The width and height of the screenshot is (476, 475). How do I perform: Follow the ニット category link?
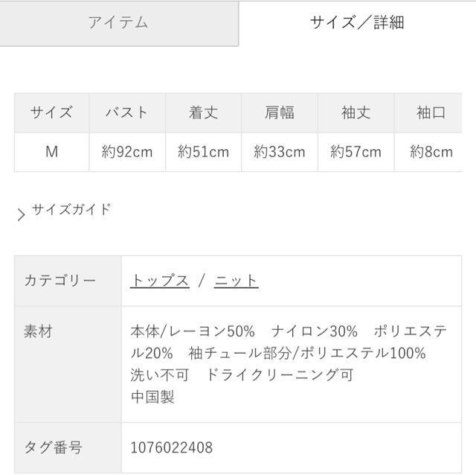(x=236, y=281)
